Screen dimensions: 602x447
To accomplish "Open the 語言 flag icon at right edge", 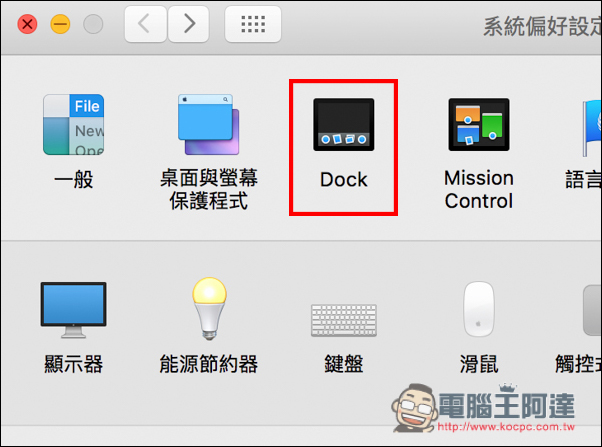I will point(592,128).
